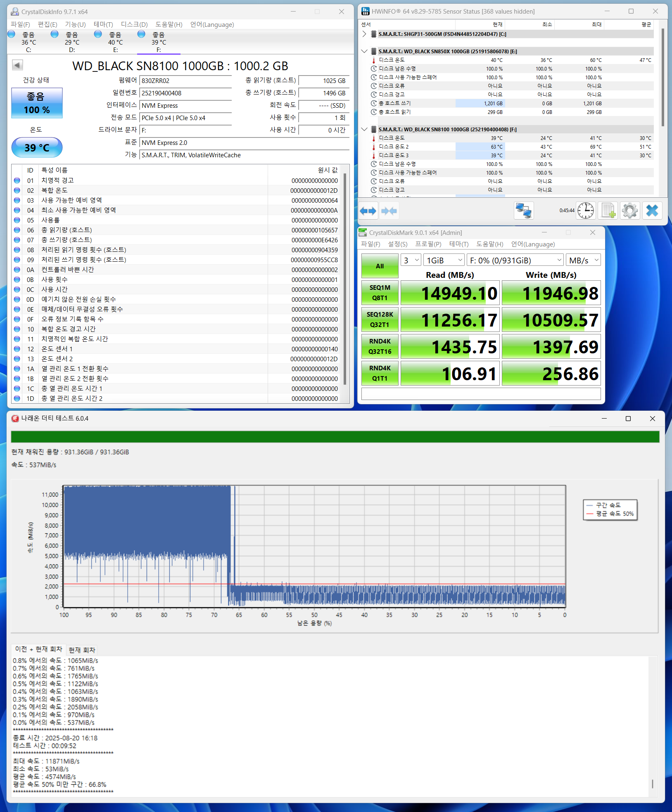This screenshot has width=672, height=812.
Task: Collapse the WD_BLACK SN850X sensor group
Action: click(x=364, y=51)
